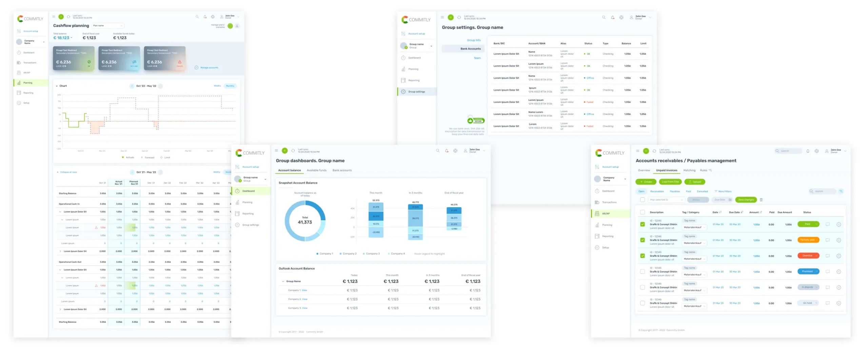Open the Promised status dropdown
Viewport: 868px width, 349px height.
coord(808,271)
